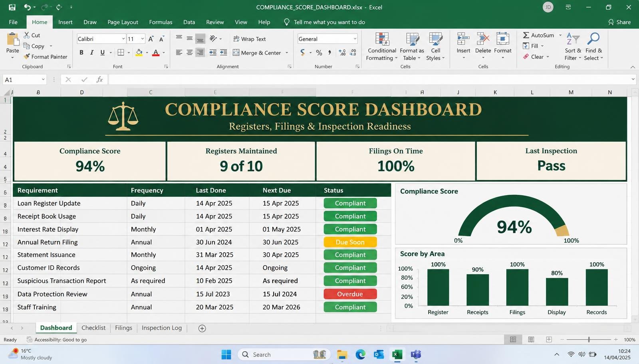Open the Page Layout ribbon tab
The image size is (639, 364).
point(123,22)
